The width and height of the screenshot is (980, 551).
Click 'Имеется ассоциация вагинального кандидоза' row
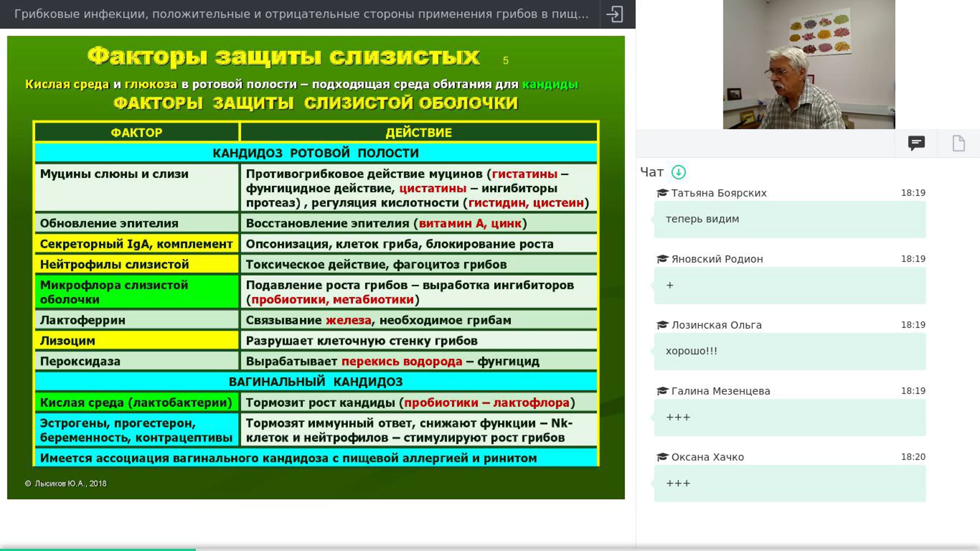316,458
